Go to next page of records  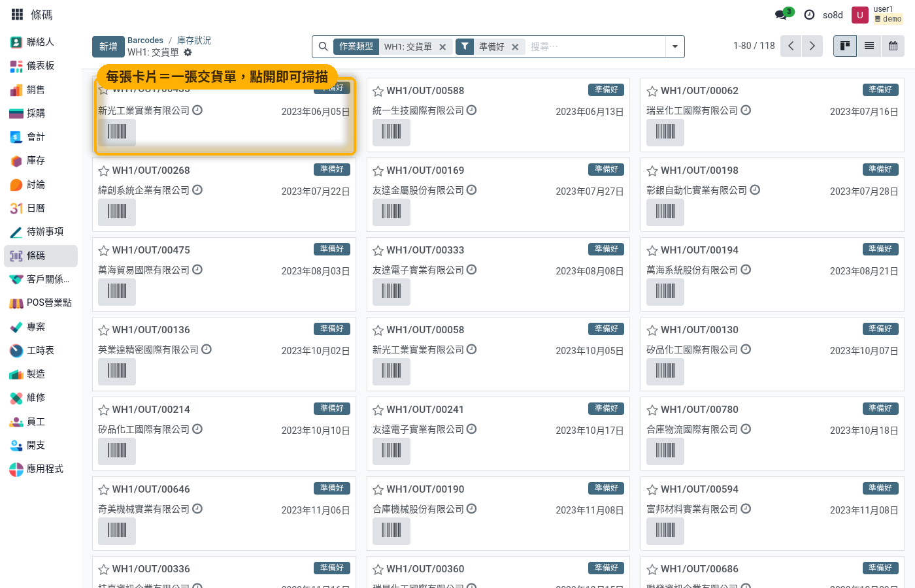812,46
